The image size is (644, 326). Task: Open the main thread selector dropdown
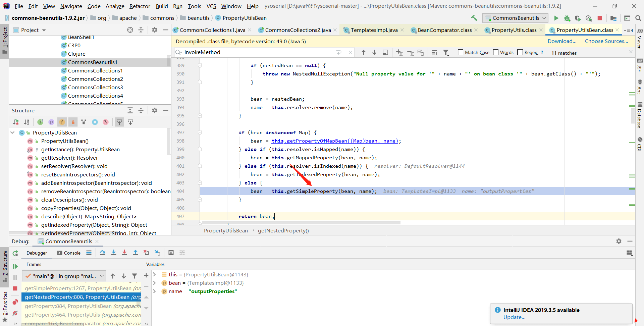(64, 276)
